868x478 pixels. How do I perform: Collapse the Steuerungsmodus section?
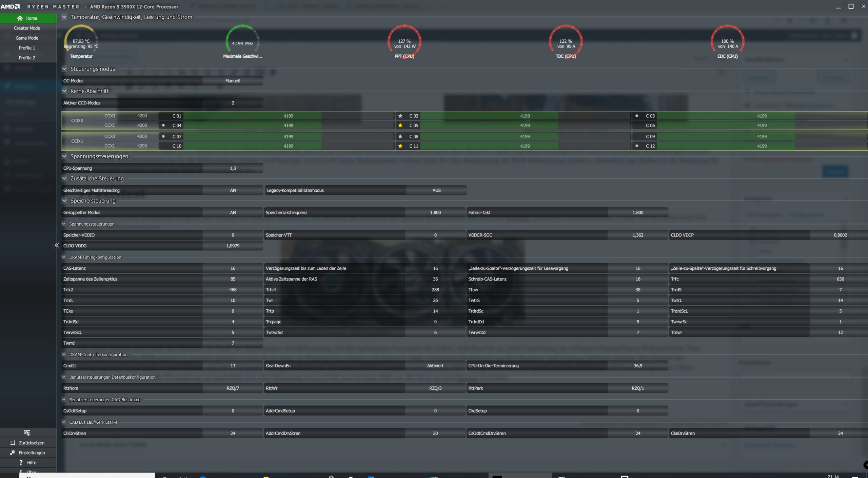[64, 69]
